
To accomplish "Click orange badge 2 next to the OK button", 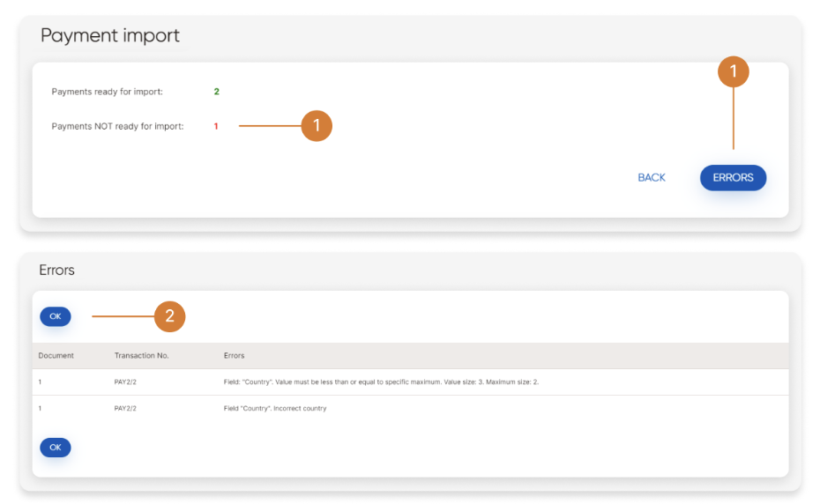I will [x=169, y=316].
